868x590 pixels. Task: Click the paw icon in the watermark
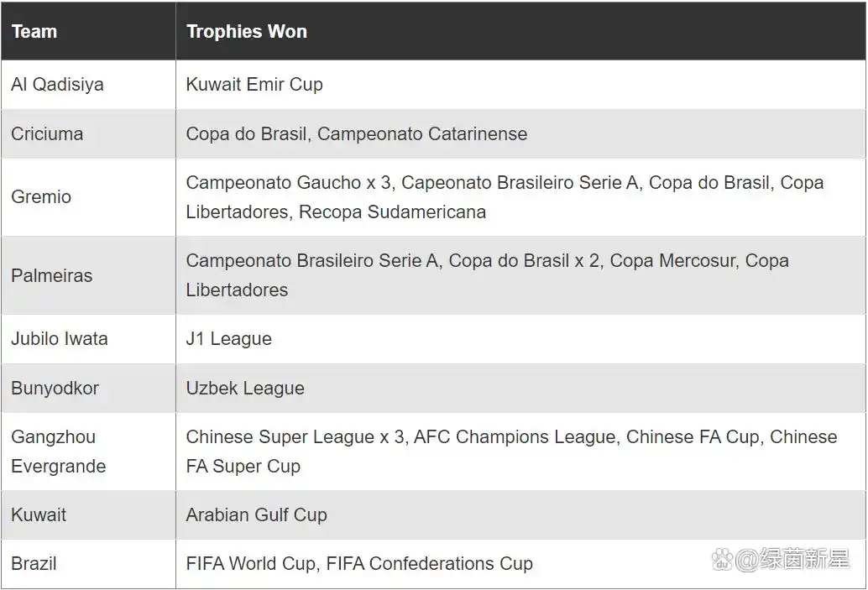click(x=722, y=560)
